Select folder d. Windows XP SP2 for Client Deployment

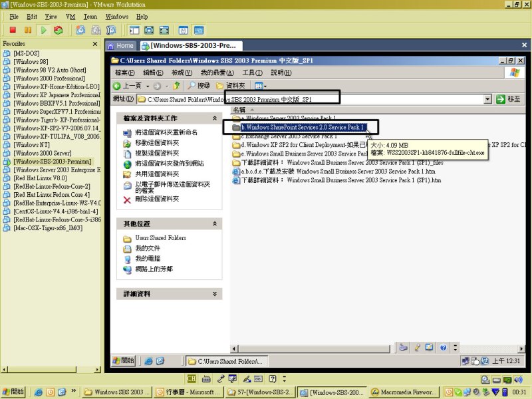301,145
